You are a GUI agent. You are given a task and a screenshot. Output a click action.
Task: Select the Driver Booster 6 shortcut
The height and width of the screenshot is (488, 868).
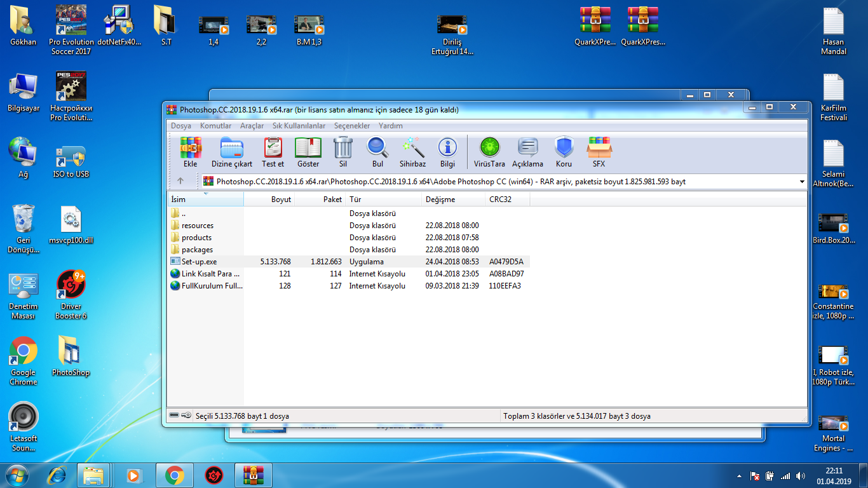coord(71,295)
